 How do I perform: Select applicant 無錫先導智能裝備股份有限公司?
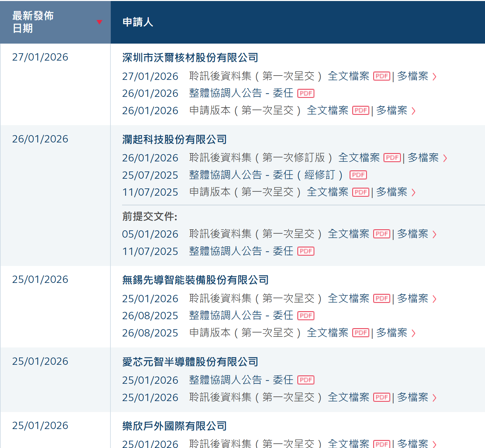195,280
